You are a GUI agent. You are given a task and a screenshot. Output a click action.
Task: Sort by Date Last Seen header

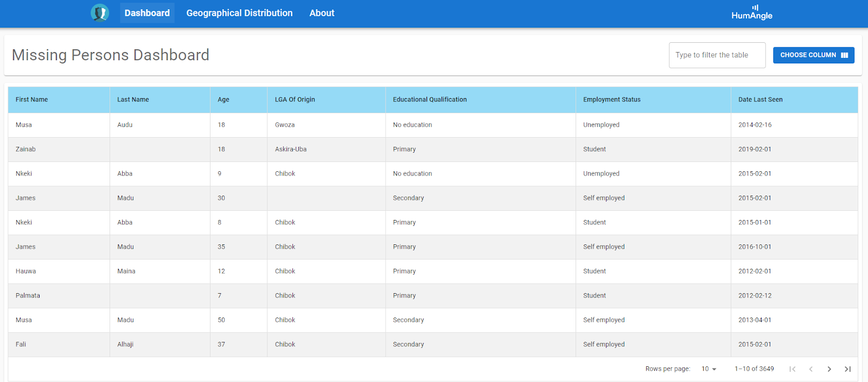click(761, 100)
